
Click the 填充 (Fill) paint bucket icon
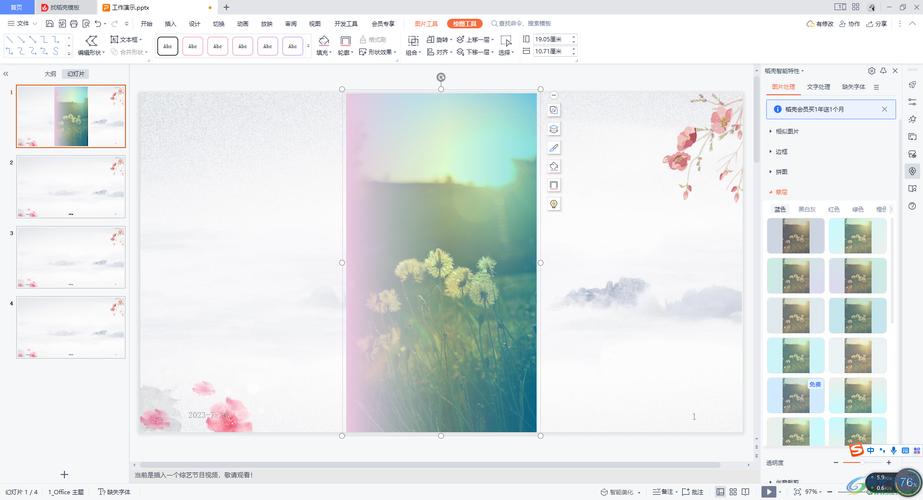point(323,41)
